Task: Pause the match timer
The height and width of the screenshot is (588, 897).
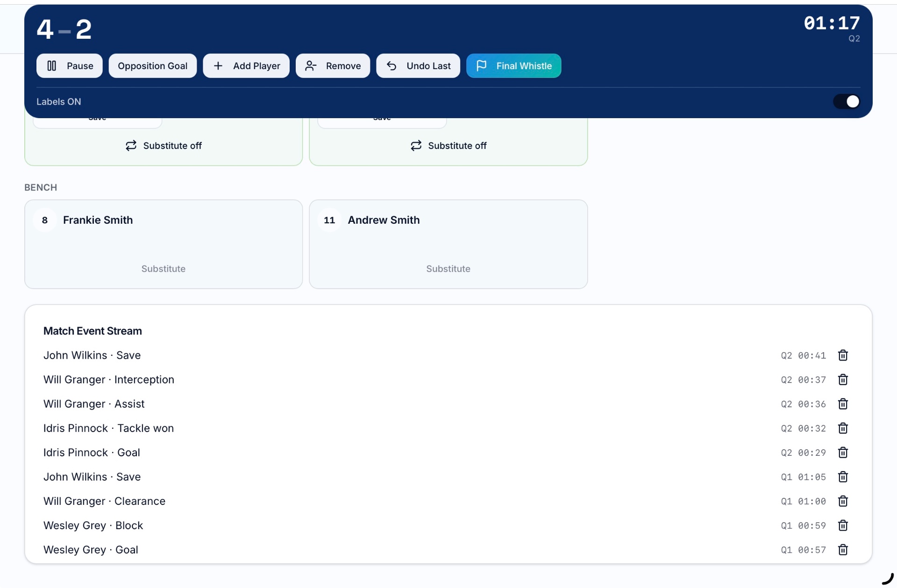Action: (69, 66)
